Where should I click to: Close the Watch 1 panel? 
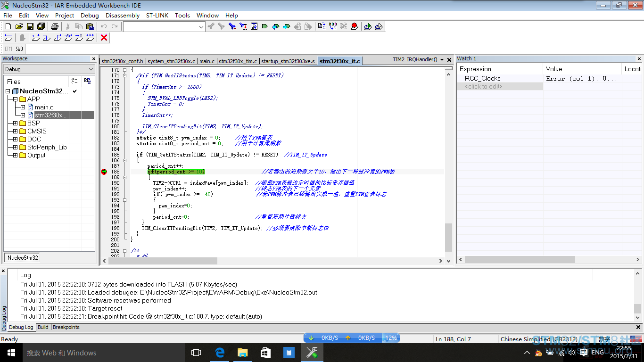point(638,58)
